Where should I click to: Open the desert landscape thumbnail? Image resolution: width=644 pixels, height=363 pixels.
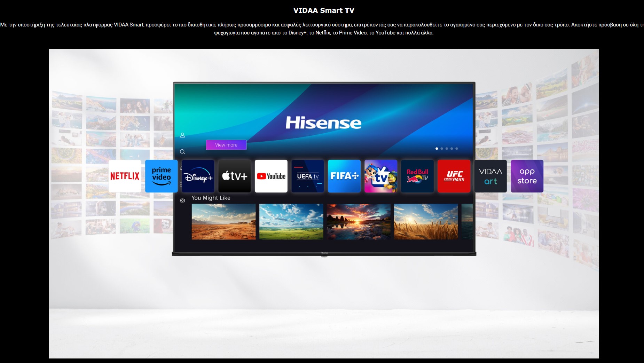tap(223, 222)
